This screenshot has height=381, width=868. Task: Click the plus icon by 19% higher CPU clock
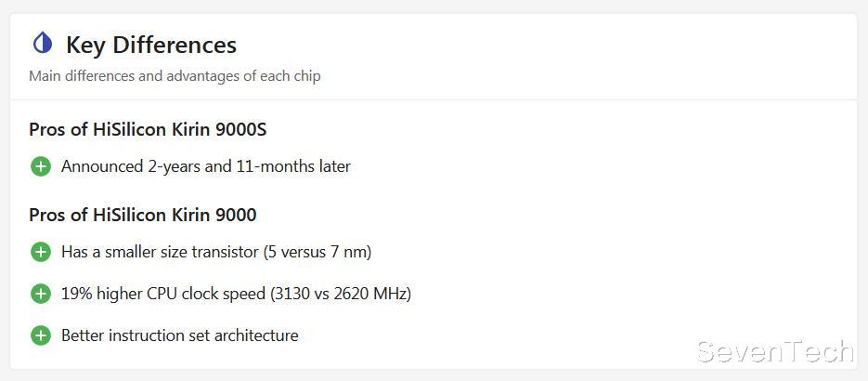[x=41, y=294]
